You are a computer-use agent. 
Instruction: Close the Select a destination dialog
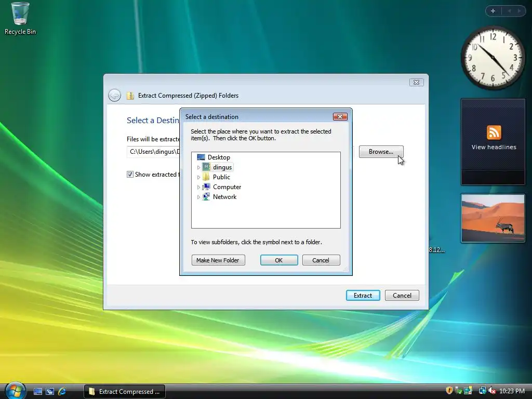(340, 116)
